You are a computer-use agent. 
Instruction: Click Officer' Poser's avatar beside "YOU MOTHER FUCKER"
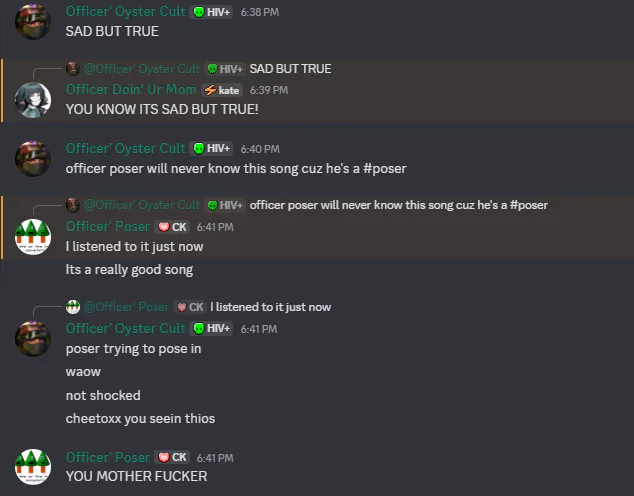[x=33, y=466]
